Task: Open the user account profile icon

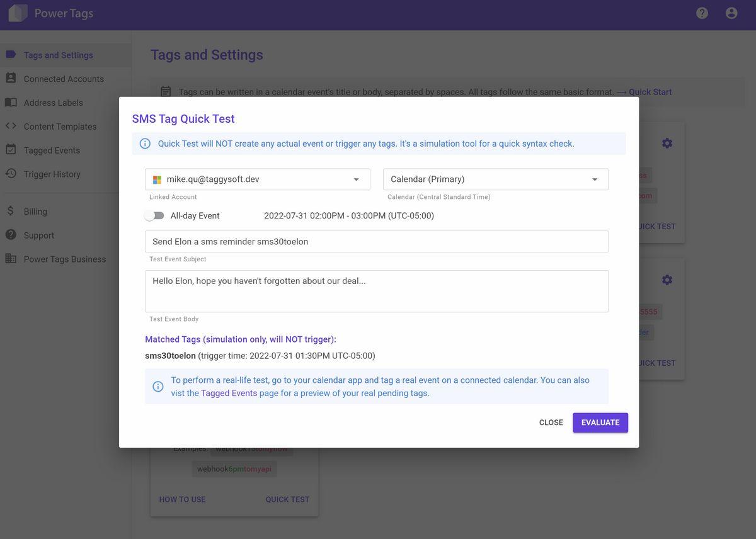Action: pos(731,13)
